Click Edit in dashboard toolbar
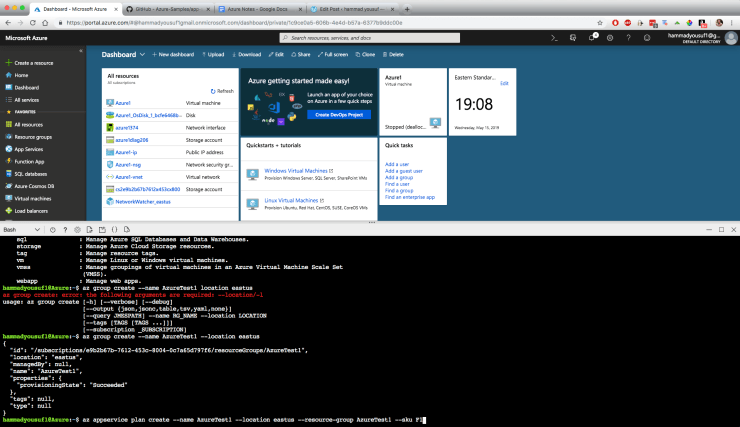This screenshot has height=427, width=740. pos(276,55)
